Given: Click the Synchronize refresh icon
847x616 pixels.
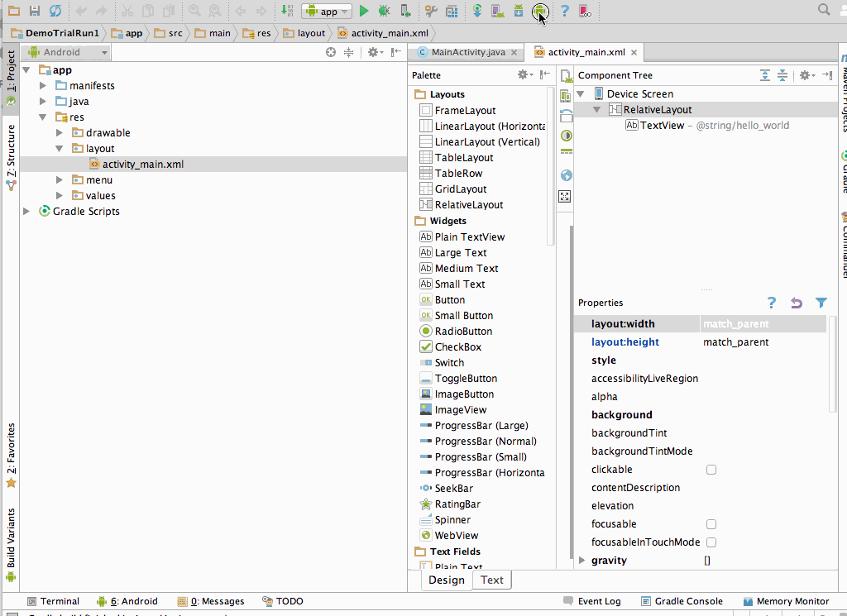Looking at the screenshot, I should (x=55, y=10).
